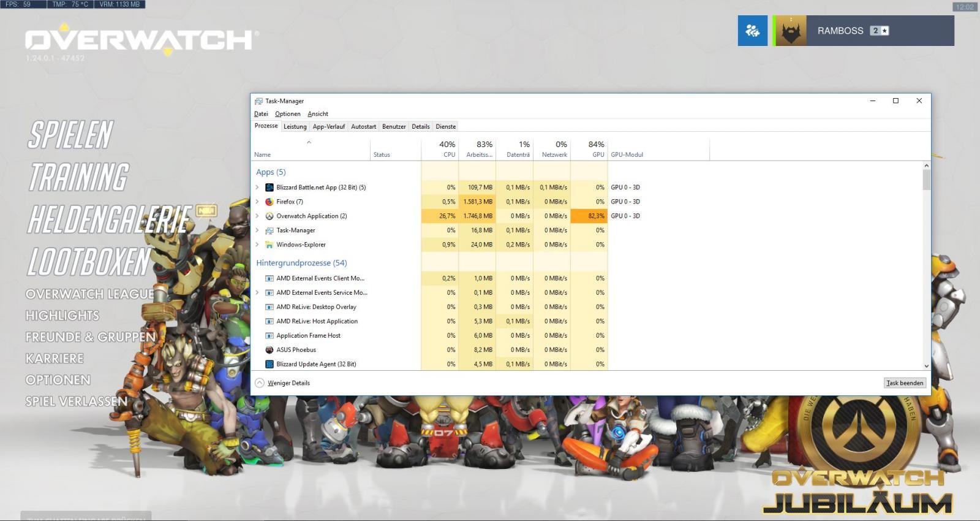This screenshot has width=980, height=521.
Task: Click the Firefox process icon
Action: [269, 202]
